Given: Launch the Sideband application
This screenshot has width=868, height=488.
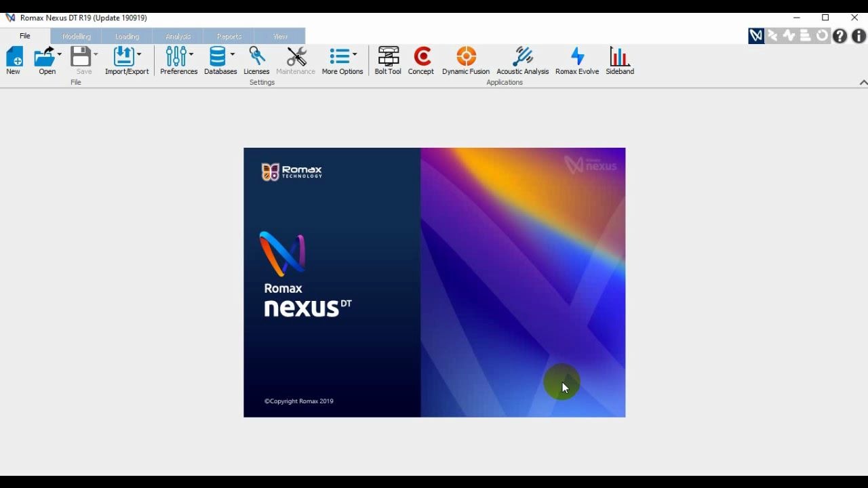Looking at the screenshot, I should (x=619, y=57).
